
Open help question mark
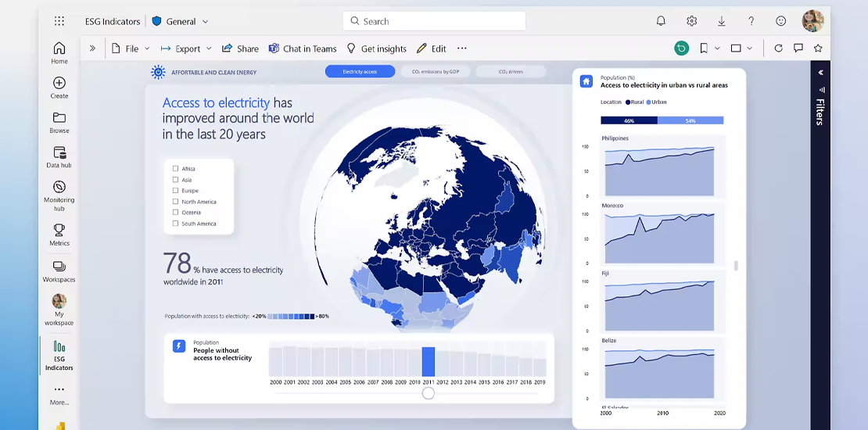pos(751,21)
